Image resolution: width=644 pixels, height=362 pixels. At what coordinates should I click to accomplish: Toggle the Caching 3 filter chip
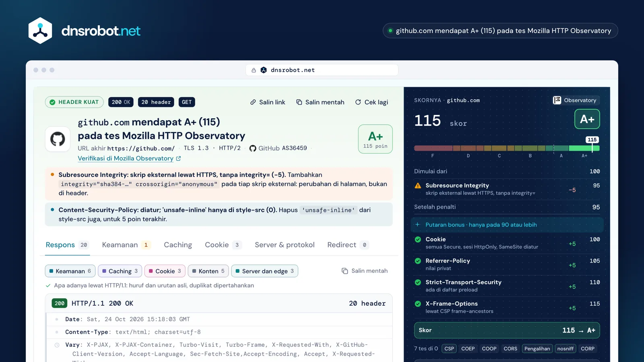tap(120, 271)
